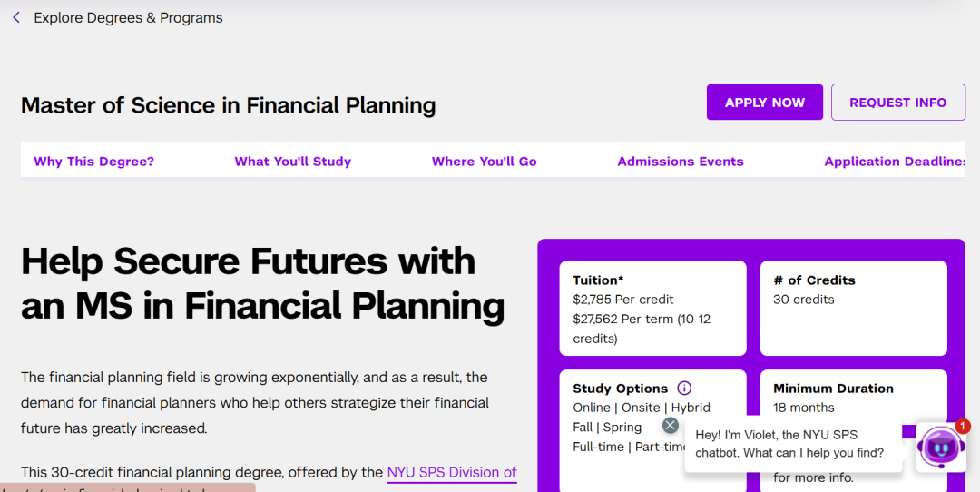980x492 pixels.
Task: Click the Study Options card heading
Action: point(620,388)
